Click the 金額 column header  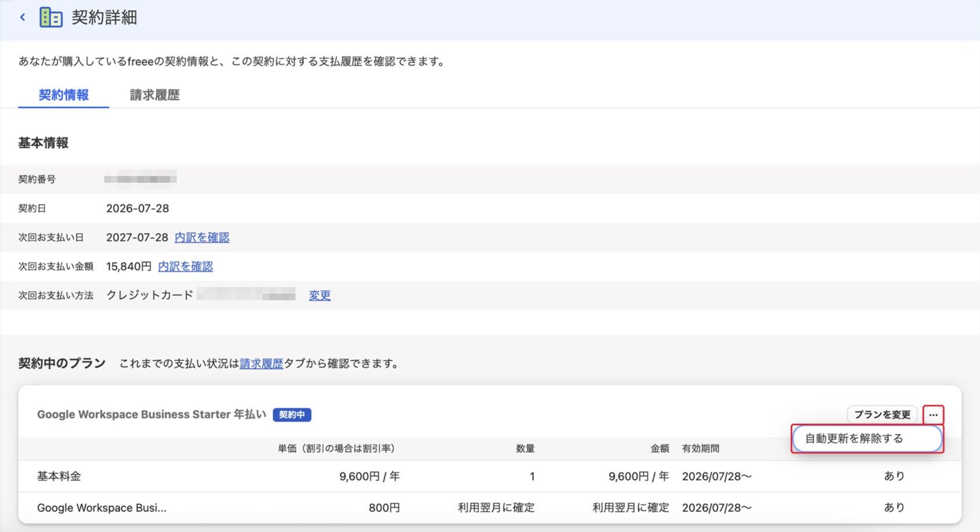click(659, 448)
